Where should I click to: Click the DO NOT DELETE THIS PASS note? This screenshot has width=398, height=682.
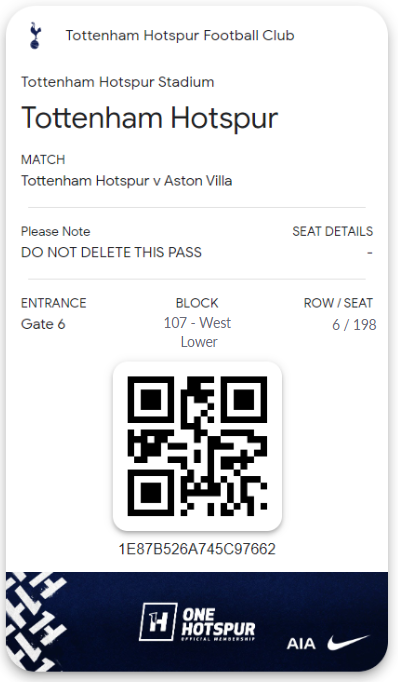click(x=111, y=252)
